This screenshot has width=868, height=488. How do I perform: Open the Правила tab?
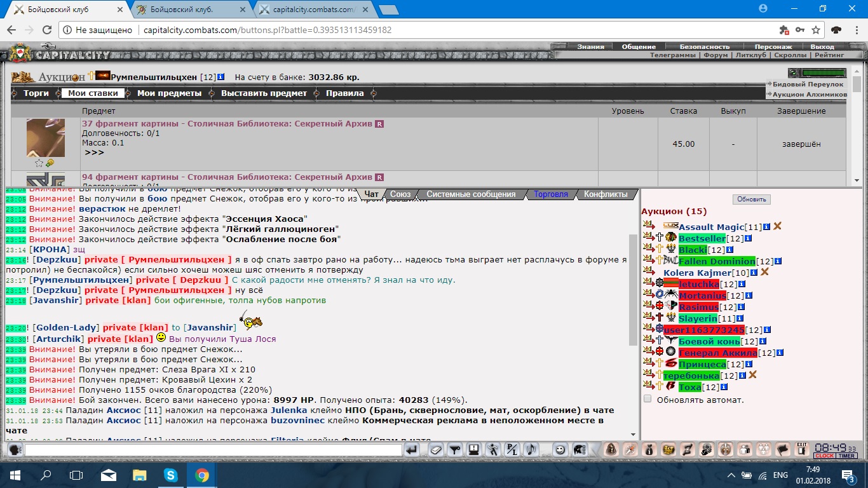pyautogui.click(x=345, y=93)
